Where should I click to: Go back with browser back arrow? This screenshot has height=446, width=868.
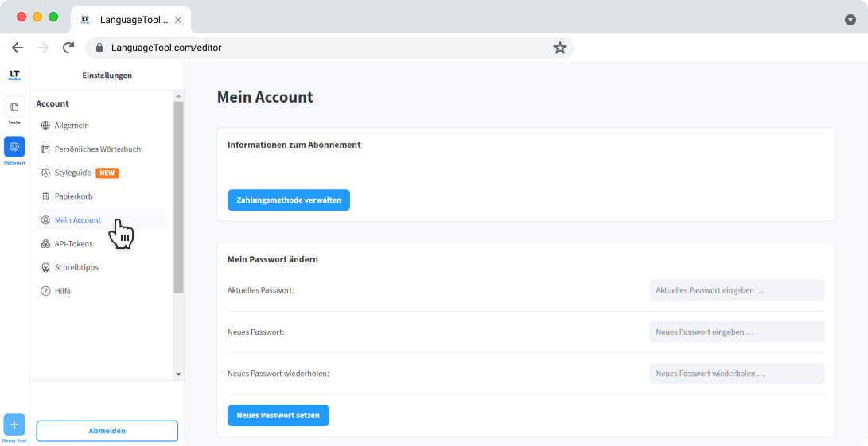(x=18, y=48)
